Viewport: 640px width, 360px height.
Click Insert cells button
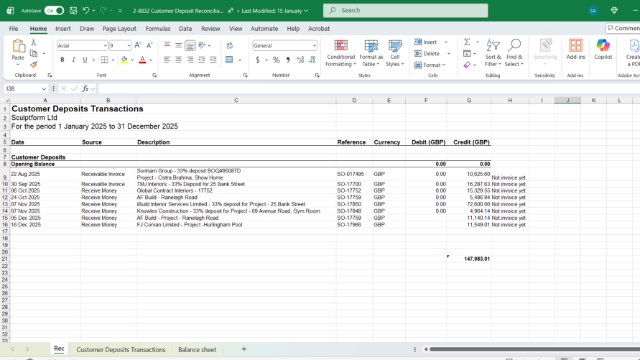426,42
